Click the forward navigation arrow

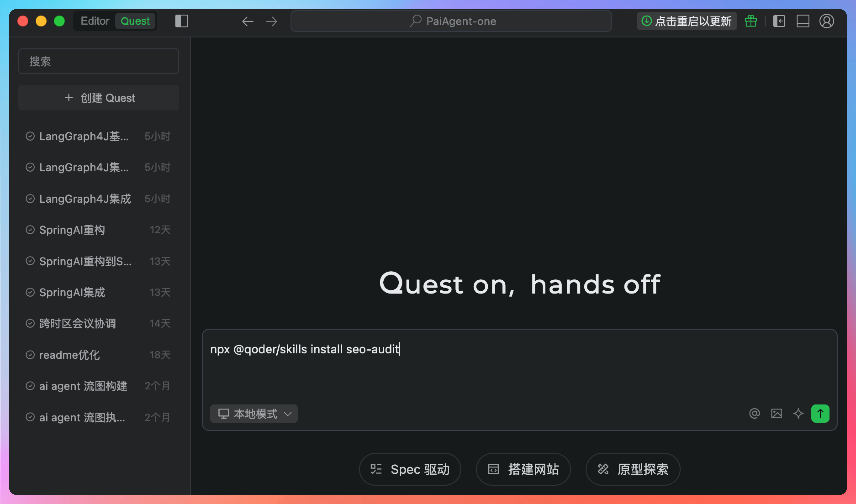272,21
